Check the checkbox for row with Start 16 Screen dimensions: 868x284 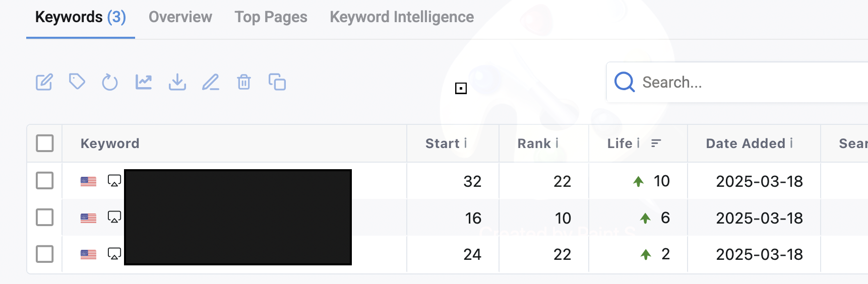click(x=45, y=218)
